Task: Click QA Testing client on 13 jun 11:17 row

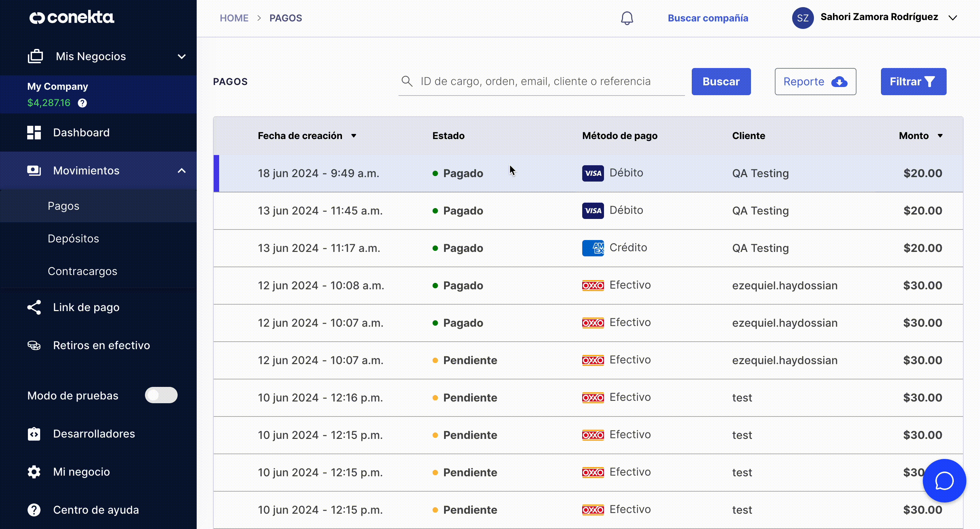Action: pos(760,248)
